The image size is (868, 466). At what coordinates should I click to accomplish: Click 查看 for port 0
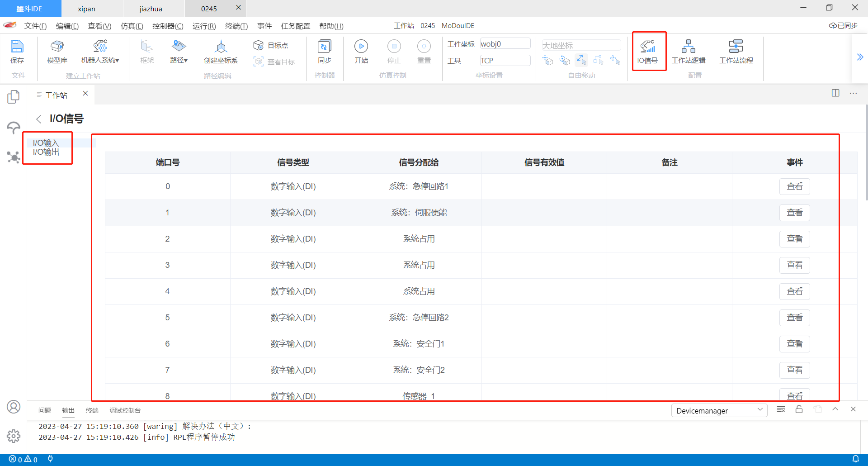pyautogui.click(x=794, y=186)
